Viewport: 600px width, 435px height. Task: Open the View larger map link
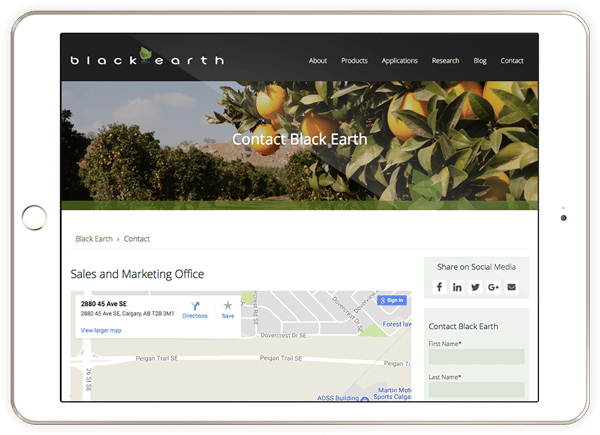(x=101, y=330)
